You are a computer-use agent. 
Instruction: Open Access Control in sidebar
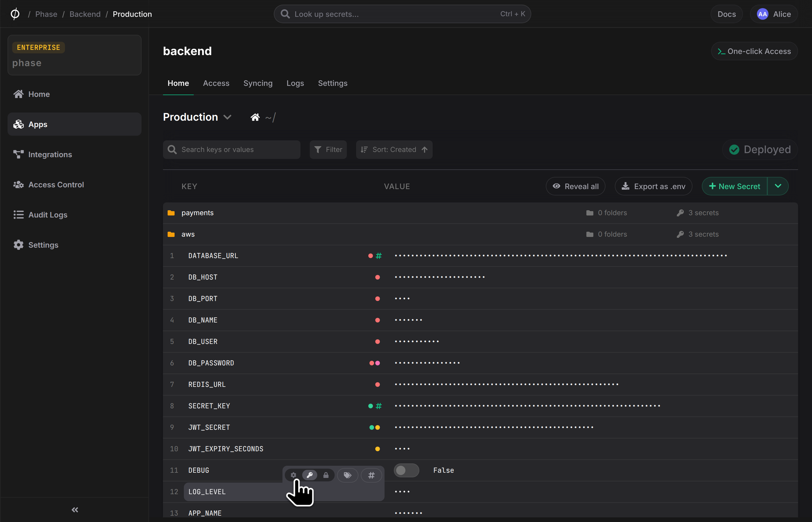(74, 184)
